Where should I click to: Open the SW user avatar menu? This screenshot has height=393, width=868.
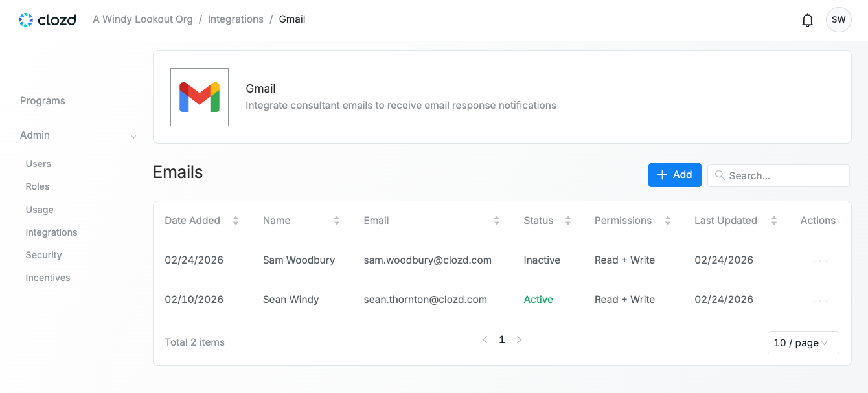pyautogui.click(x=838, y=20)
